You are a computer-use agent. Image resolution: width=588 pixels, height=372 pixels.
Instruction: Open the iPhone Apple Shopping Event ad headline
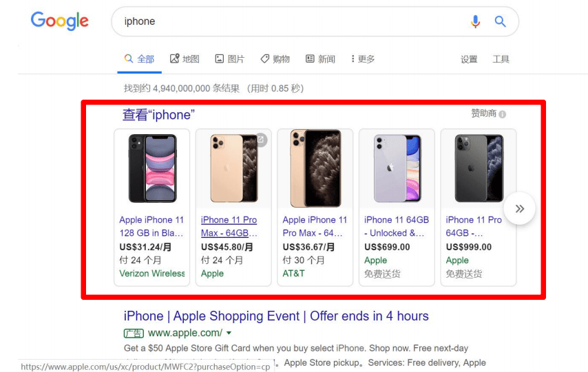click(276, 316)
